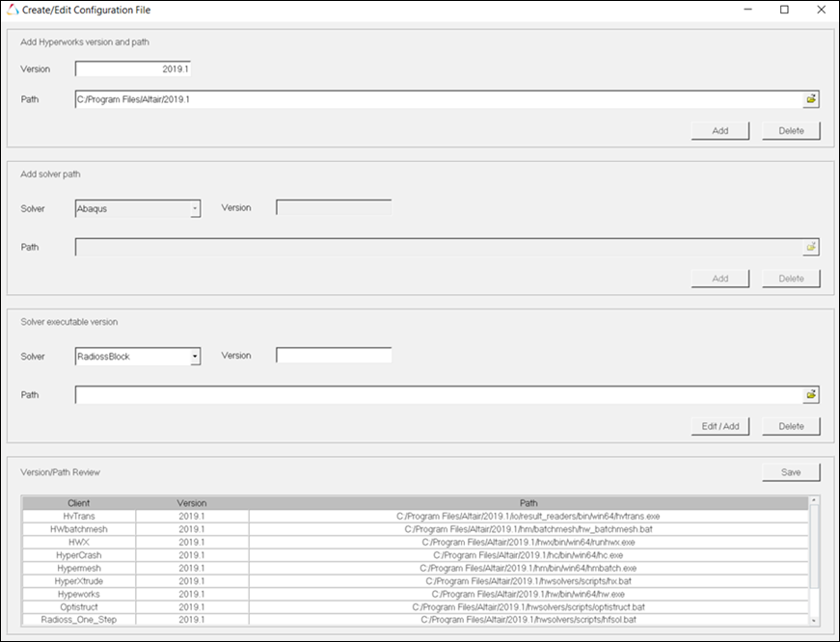The width and height of the screenshot is (840, 642).
Task: Click the Version column header in the review table
Action: click(192, 503)
